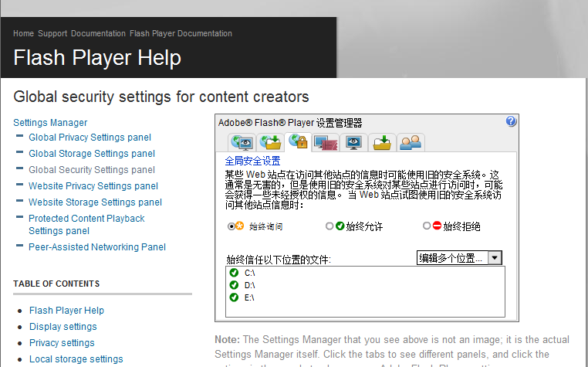The height and width of the screenshot is (367, 588).
Task: Open Display settings contents link
Action: [x=63, y=326]
